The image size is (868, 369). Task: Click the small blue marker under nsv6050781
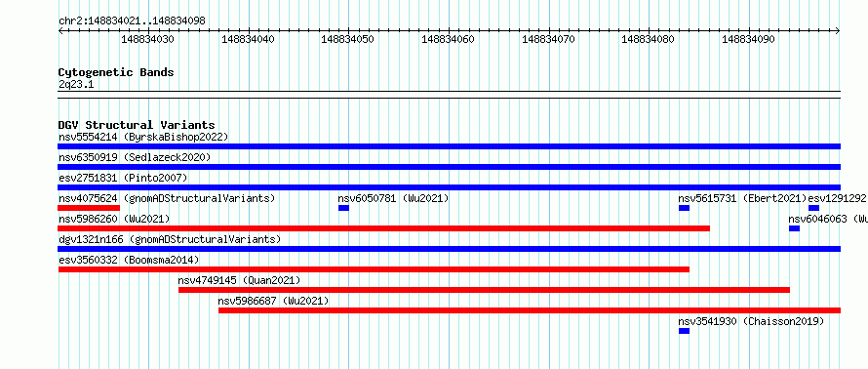tap(343, 208)
